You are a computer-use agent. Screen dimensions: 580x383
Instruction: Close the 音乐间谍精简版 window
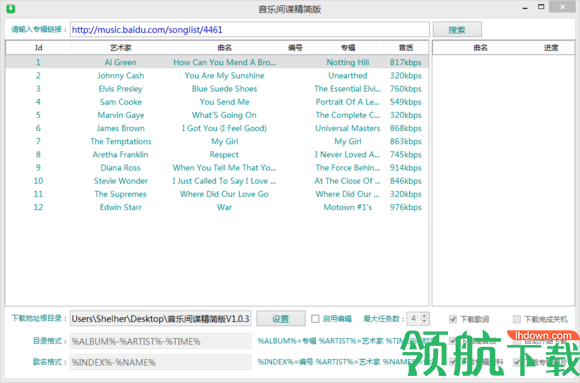point(563,7)
